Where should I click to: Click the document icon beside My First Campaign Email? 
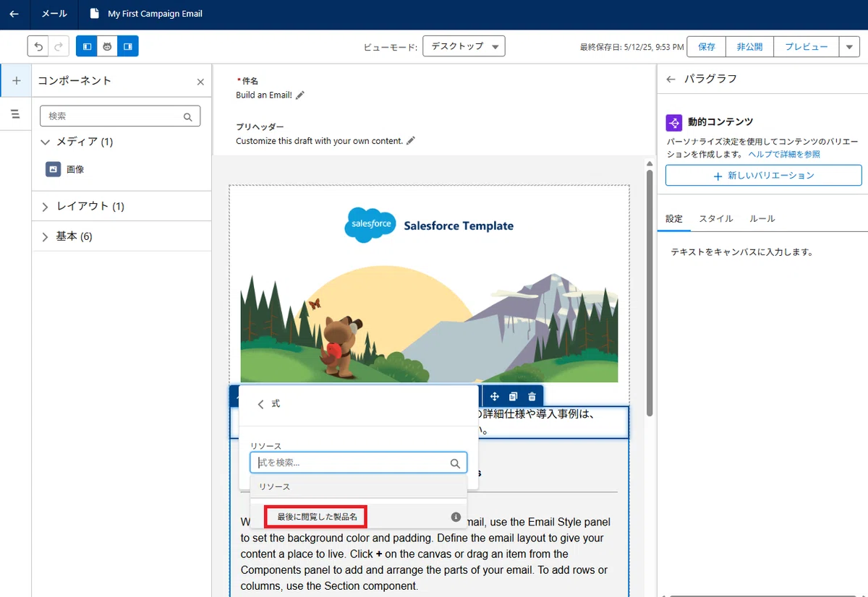point(94,14)
